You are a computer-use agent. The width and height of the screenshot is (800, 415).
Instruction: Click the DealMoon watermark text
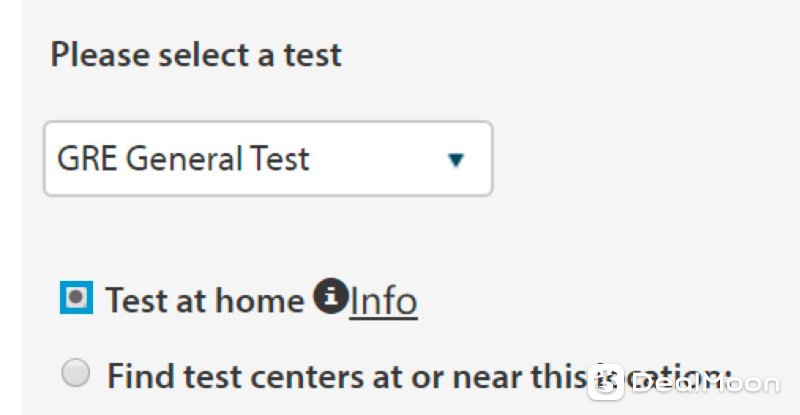pyautogui.click(x=705, y=384)
